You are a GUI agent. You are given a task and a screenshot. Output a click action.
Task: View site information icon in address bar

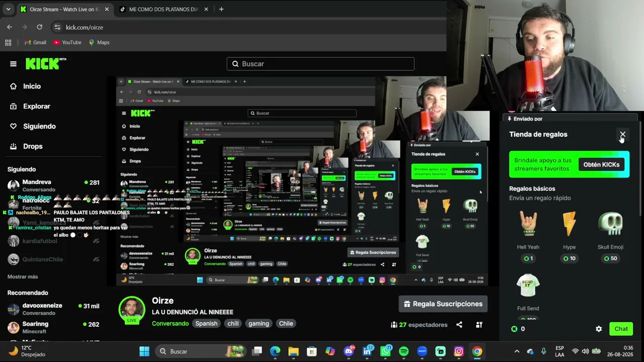pos(57,27)
